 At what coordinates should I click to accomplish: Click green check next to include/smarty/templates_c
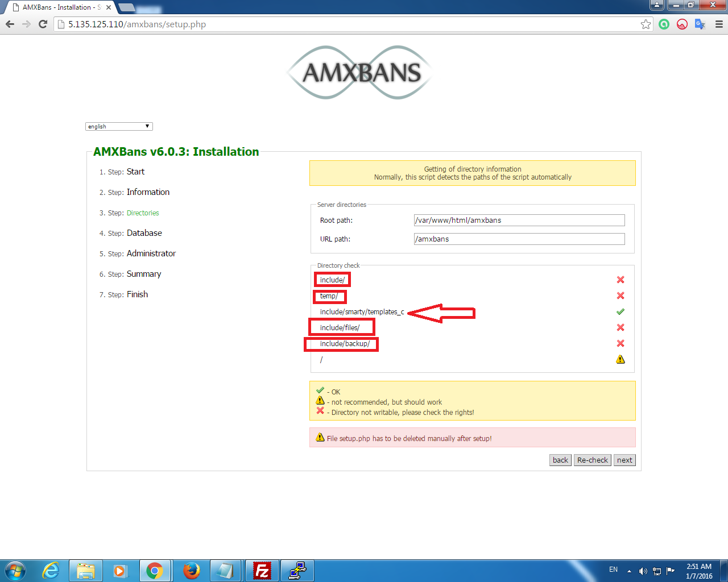click(x=621, y=311)
